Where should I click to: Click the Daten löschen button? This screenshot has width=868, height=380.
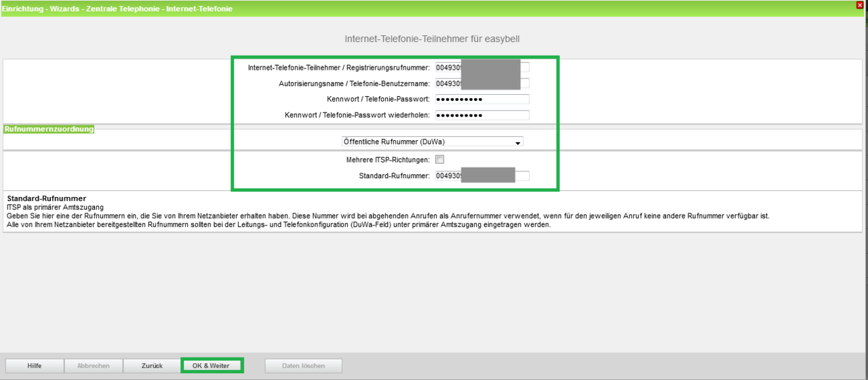(303, 366)
